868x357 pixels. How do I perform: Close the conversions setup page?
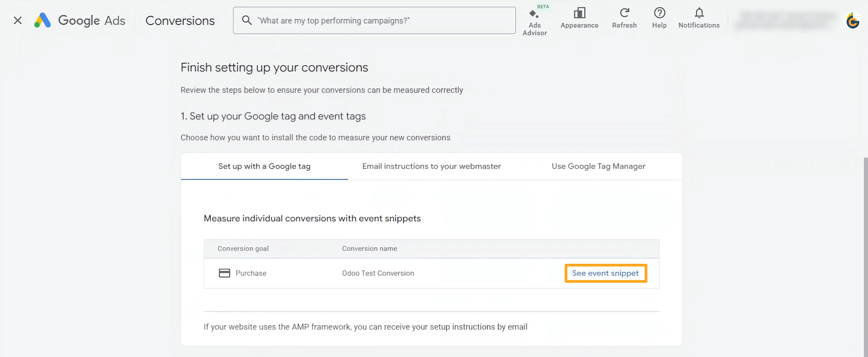coord(18,20)
